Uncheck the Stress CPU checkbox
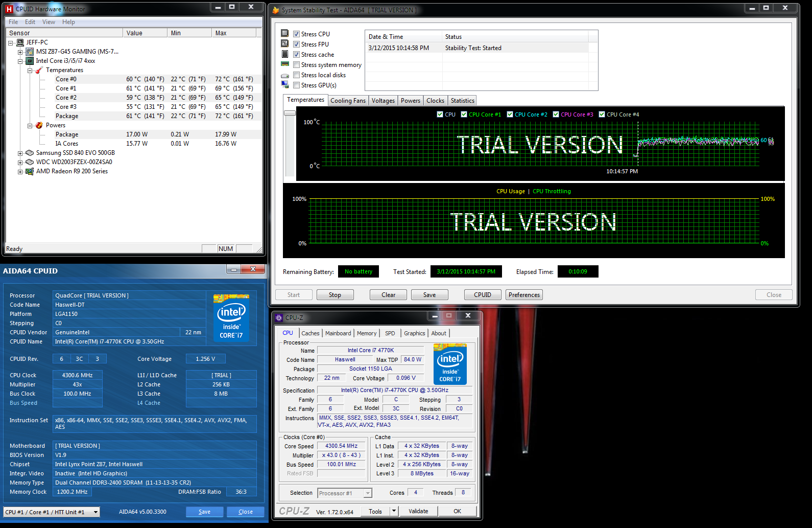The image size is (812, 528). point(296,34)
